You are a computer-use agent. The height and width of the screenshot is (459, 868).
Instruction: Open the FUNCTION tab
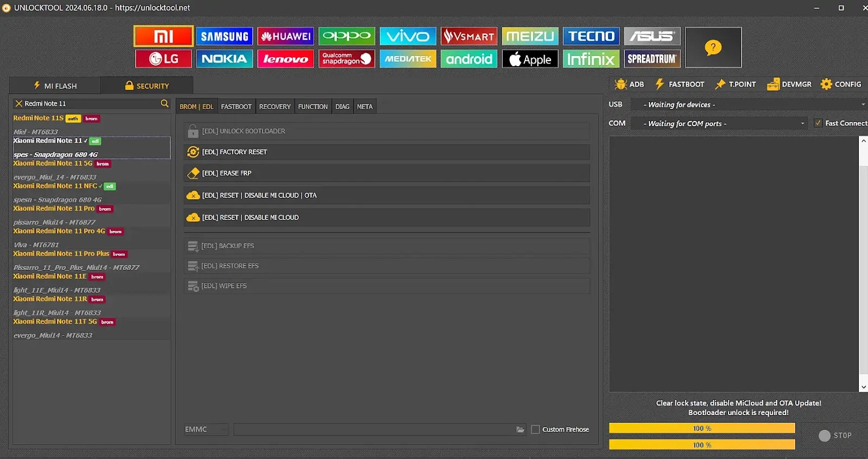pyautogui.click(x=313, y=107)
